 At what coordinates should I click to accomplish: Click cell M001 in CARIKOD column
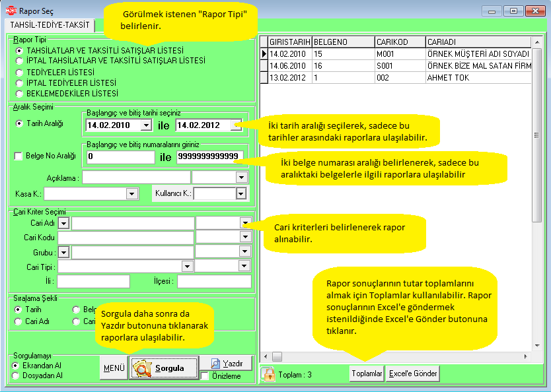click(x=400, y=54)
